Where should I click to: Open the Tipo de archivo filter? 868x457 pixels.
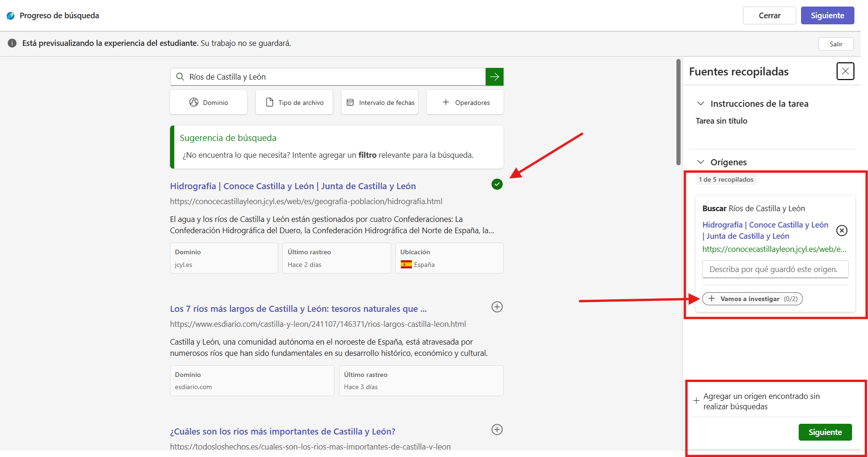pyautogui.click(x=294, y=102)
